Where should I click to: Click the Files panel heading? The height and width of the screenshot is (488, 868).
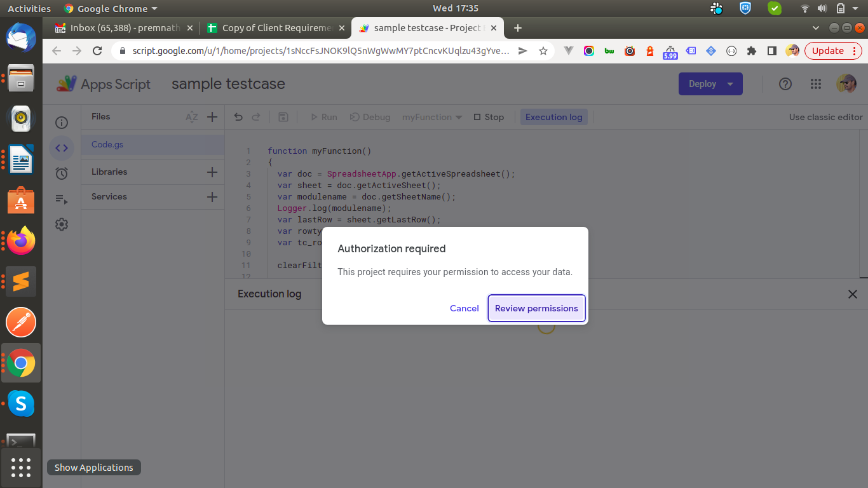coord(101,117)
